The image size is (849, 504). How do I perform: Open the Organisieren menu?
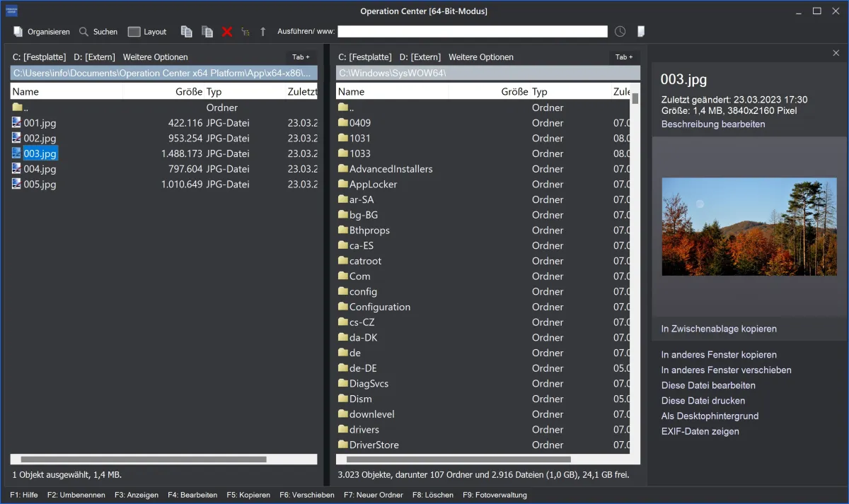click(x=42, y=32)
